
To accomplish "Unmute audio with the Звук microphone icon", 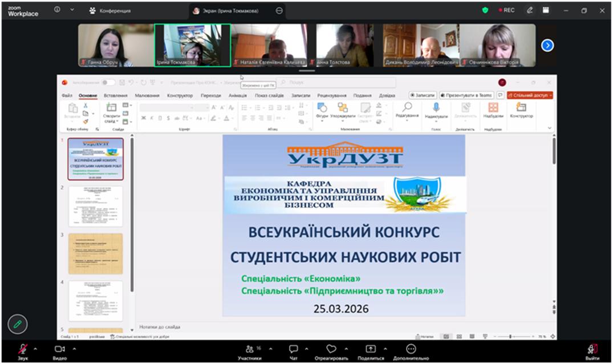I will tap(23, 349).
